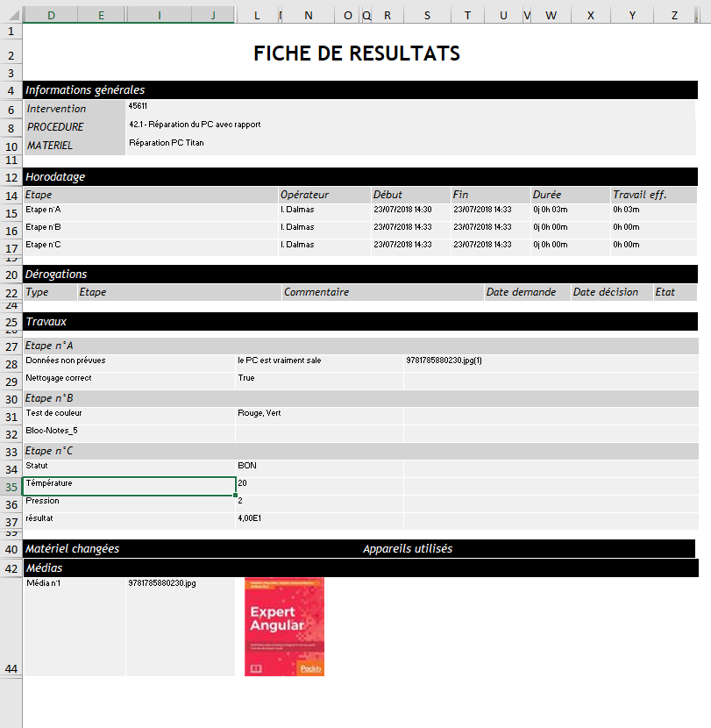Click the FICHE DE RESULTATS title
Viewport: 711px width, 728px height.
pyautogui.click(x=357, y=54)
